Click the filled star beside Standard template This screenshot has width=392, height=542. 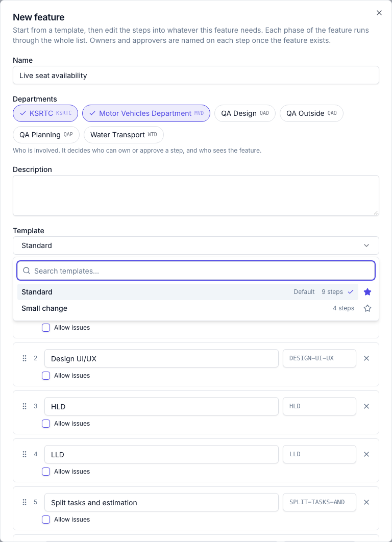pyautogui.click(x=367, y=292)
